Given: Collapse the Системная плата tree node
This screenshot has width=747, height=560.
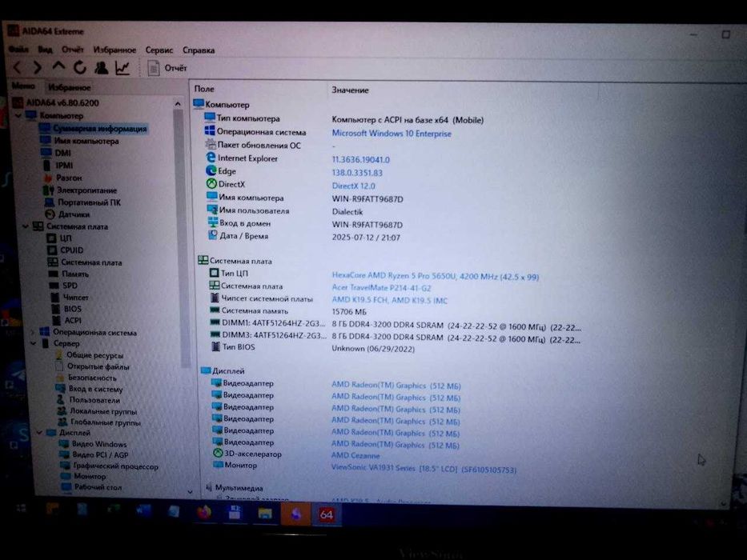Looking at the screenshot, I should (26, 226).
